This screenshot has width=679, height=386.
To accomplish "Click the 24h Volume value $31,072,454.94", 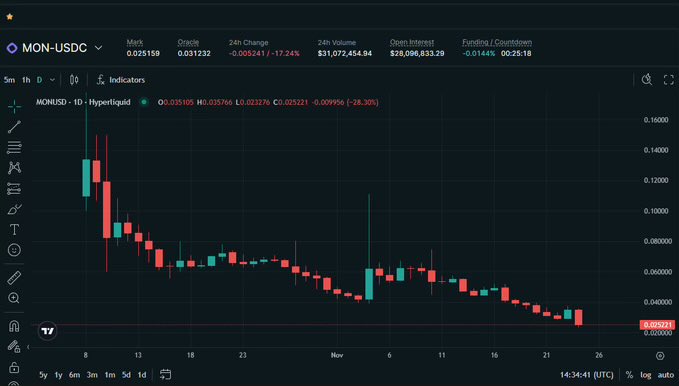I will click(x=345, y=53).
